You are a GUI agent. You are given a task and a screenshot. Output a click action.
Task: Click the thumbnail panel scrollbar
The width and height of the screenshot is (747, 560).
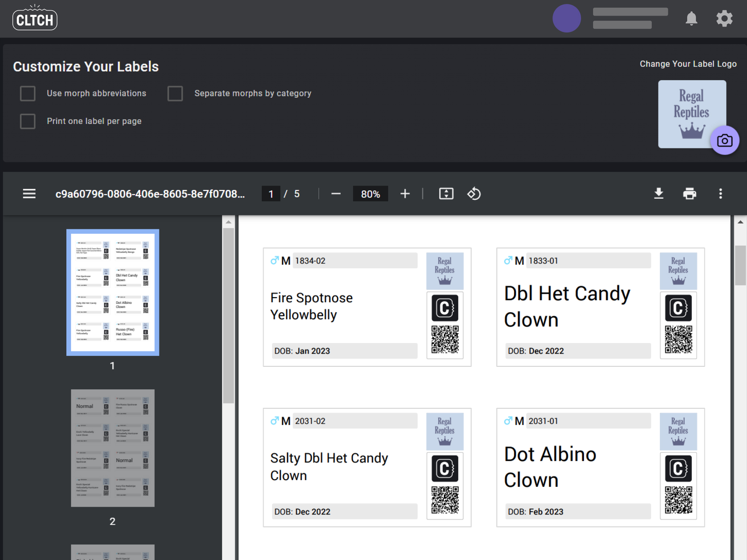click(x=228, y=315)
